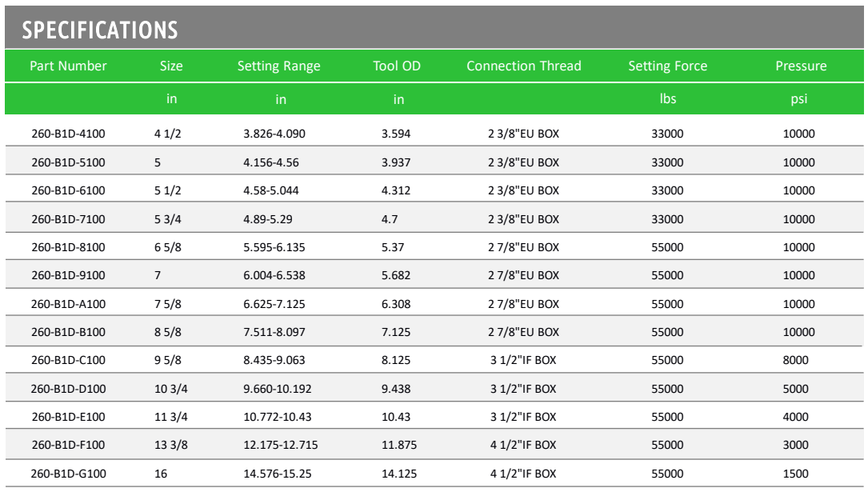Select setting range 4.156-4.56
This screenshot has height=496, width=868.
(271, 162)
